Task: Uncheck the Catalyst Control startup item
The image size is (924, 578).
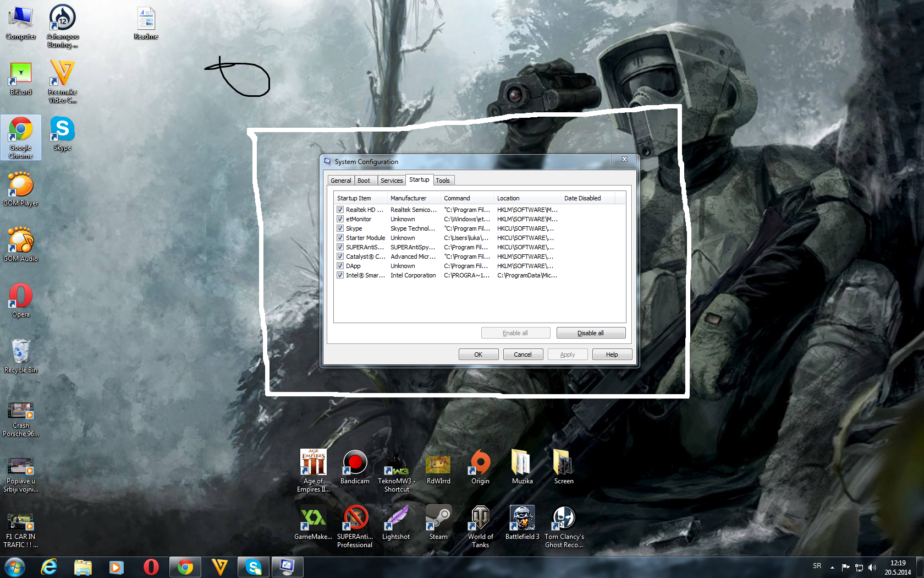Action: (340, 257)
